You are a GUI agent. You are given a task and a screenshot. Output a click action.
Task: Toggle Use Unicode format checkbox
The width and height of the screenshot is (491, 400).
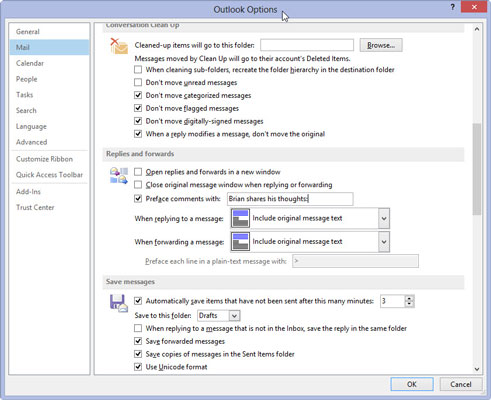138,367
